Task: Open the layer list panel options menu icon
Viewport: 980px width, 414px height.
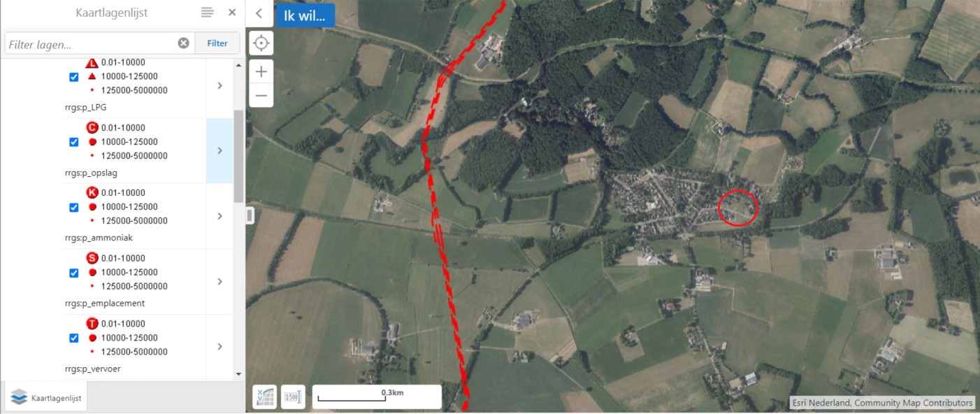Action: [207, 13]
